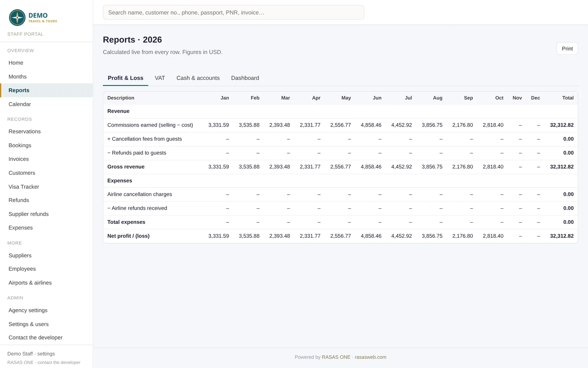The width and height of the screenshot is (588, 368).
Task: Visit the rasasweb.com link
Action: point(370,357)
